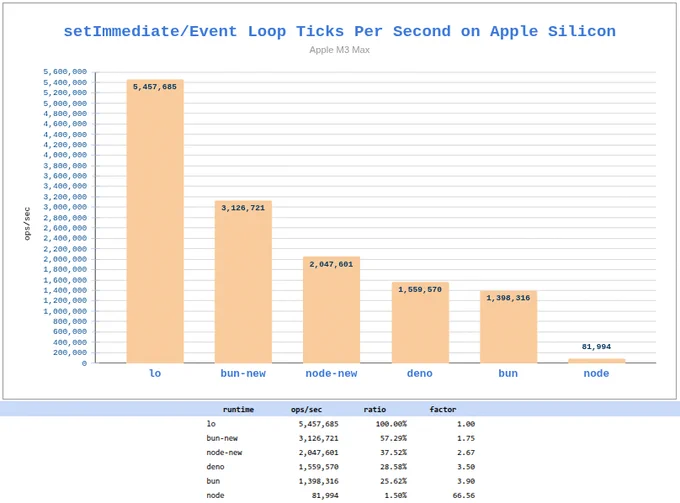Click the 2,047,601 bar value label
The image size is (680, 503).
pos(331,264)
